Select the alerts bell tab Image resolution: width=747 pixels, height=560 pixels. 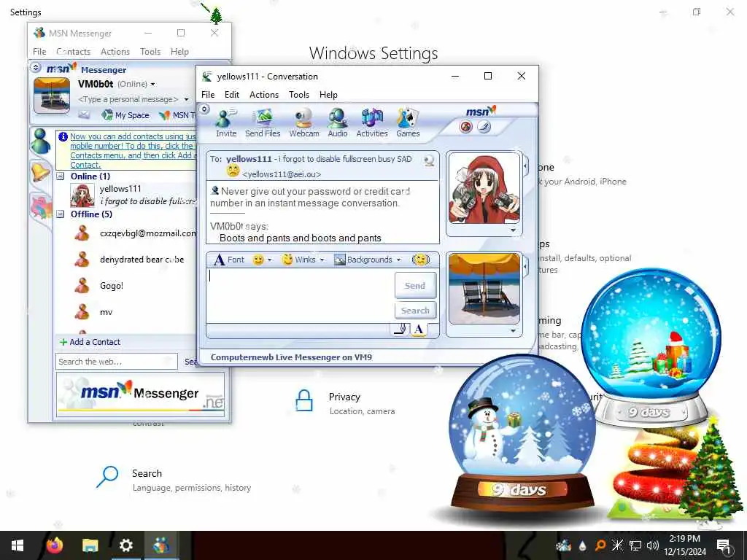[x=41, y=171]
